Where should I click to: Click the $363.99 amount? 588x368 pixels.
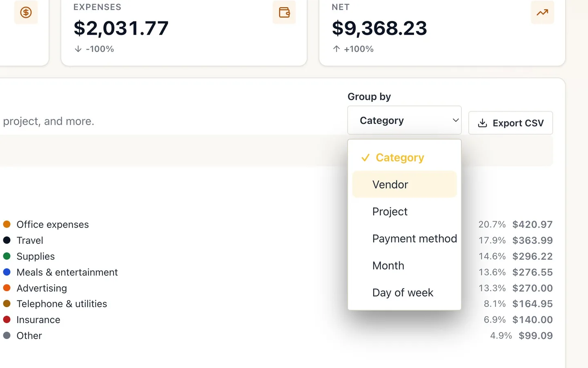pyautogui.click(x=532, y=240)
